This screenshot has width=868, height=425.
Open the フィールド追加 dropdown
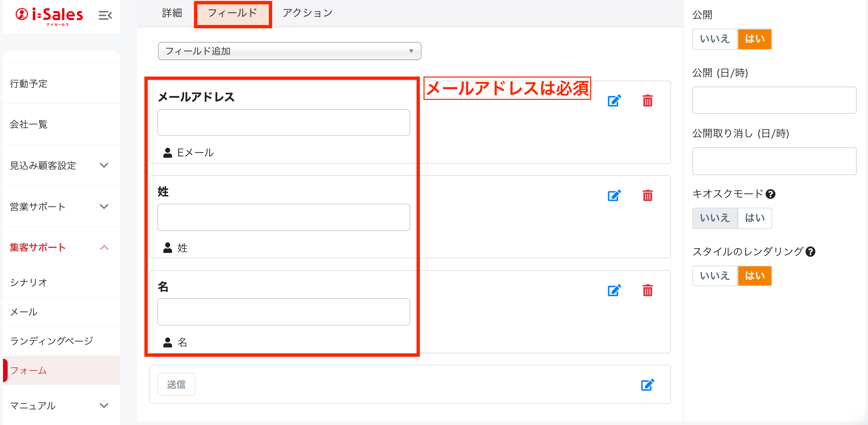289,51
